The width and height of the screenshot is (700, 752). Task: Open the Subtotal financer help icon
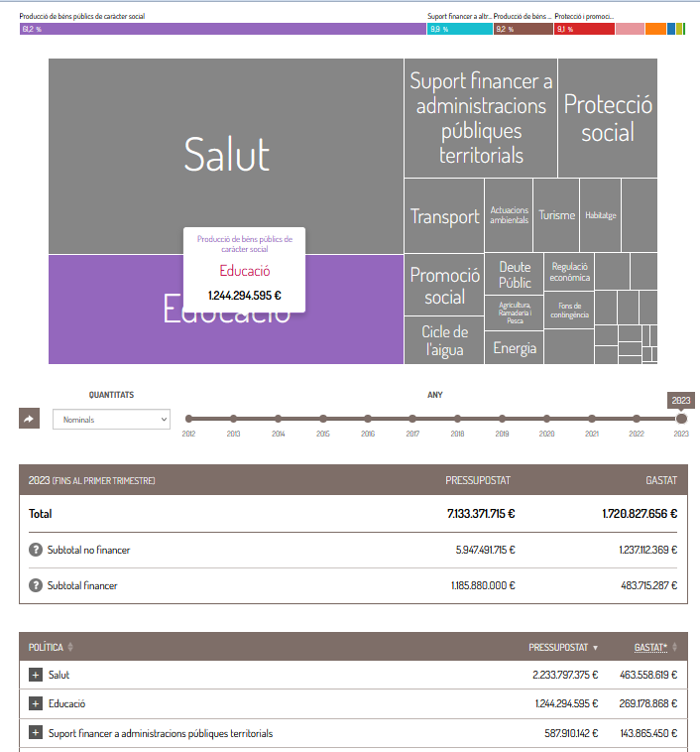click(36, 585)
